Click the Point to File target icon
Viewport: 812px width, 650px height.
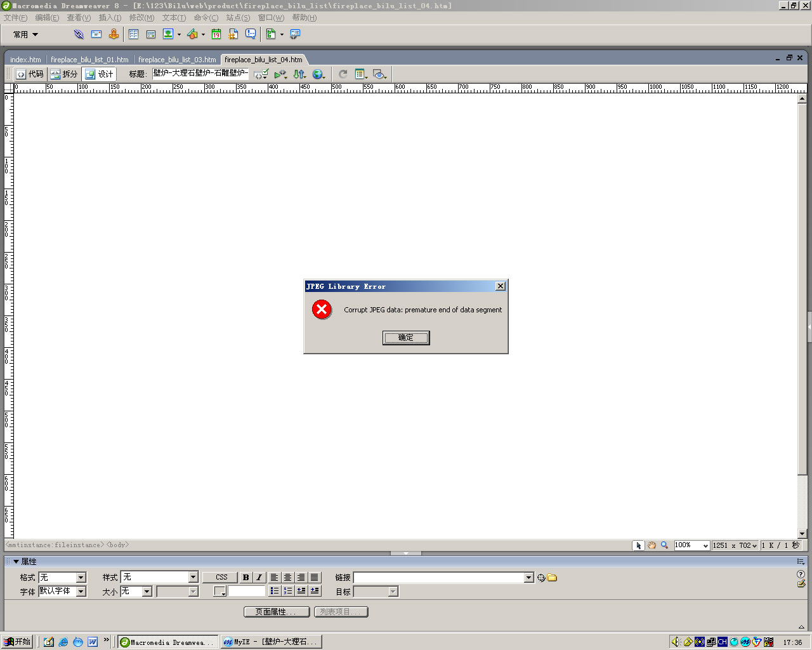pos(541,578)
